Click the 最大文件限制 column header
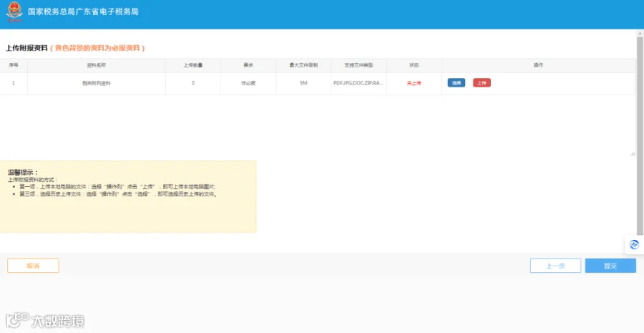The width and height of the screenshot is (644, 333). [x=303, y=65]
